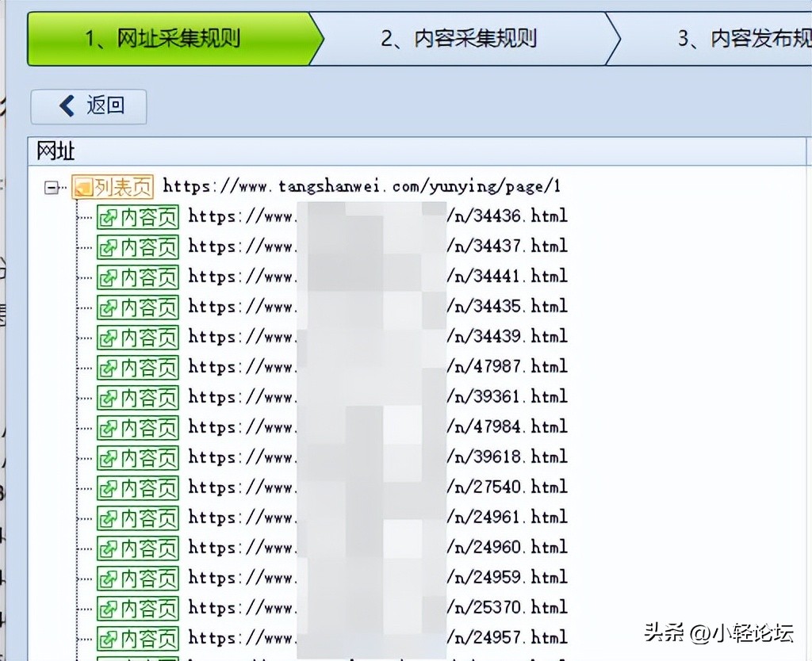Select URL text ending /n/34439.html
This screenshot has height=661, width=812.
coord(378,336)
